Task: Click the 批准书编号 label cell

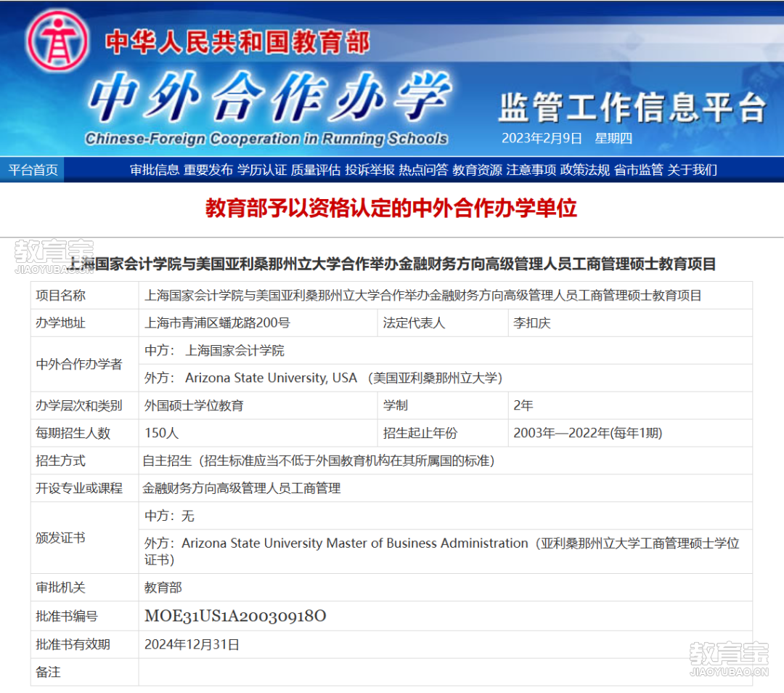Action: pos(84,616)
